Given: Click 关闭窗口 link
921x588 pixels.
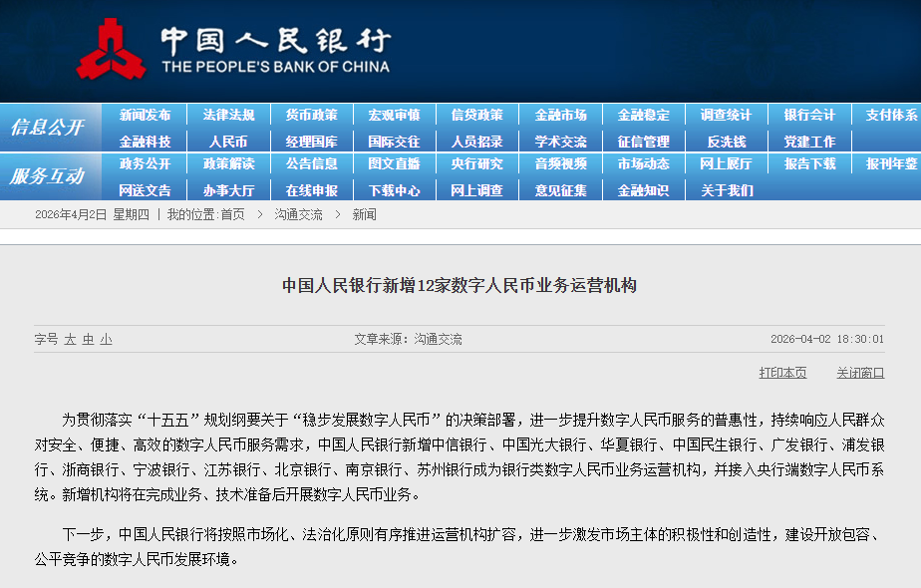Looking at the screenshot, I should pyautogui.click(x=860, y=373).
